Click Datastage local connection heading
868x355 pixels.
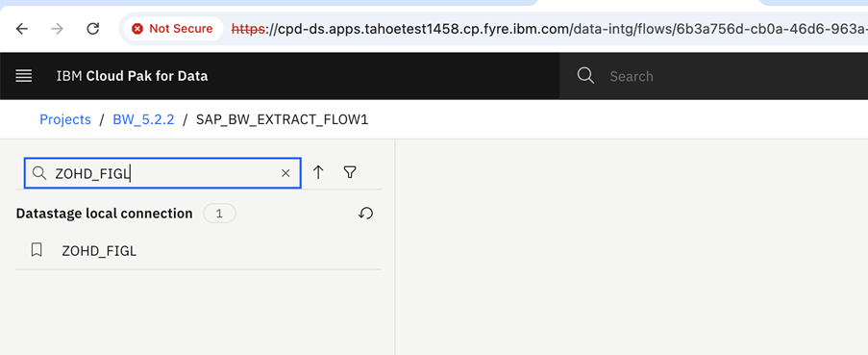[104, 214]
